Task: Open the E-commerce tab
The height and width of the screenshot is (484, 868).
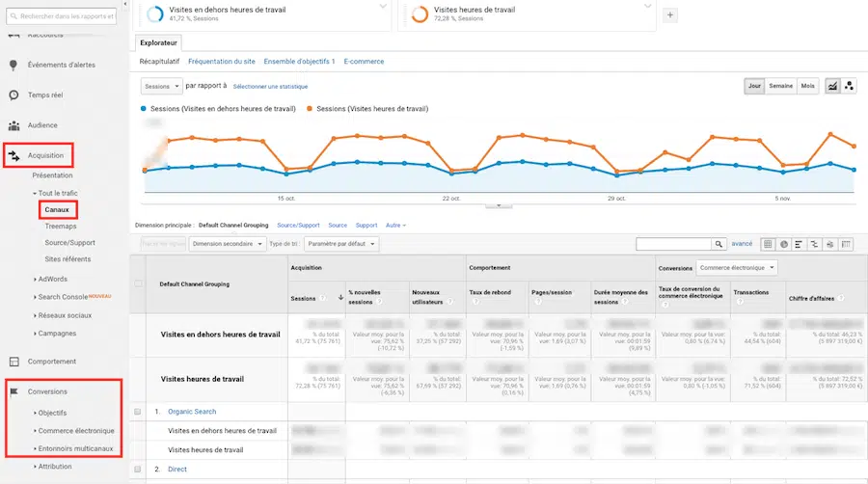Action: point(364,62)
